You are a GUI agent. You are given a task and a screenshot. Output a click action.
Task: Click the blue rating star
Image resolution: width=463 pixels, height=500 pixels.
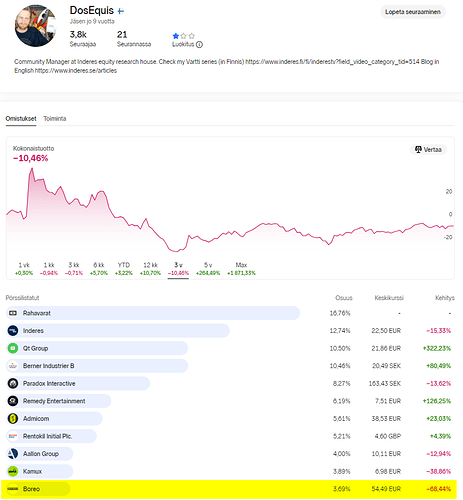pos(176,36)
